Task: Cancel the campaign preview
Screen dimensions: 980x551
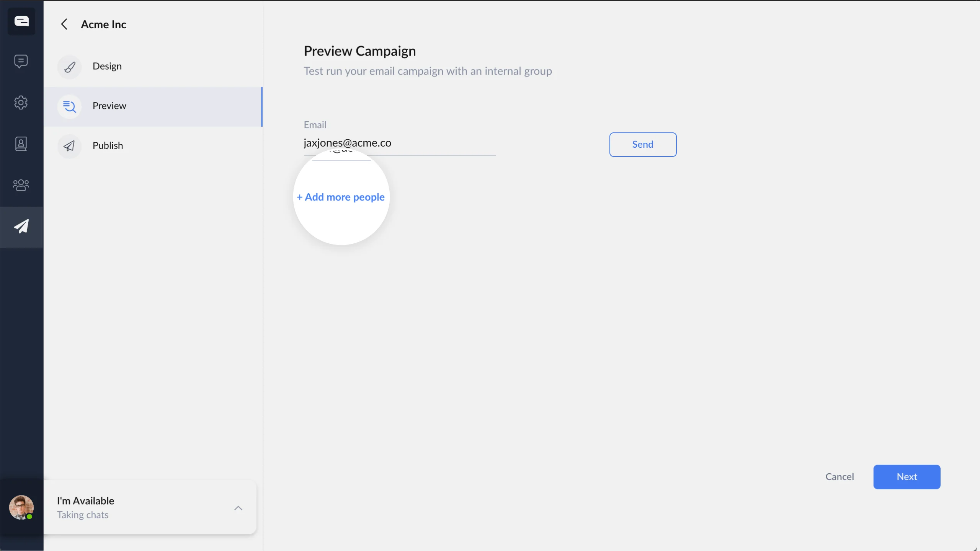Action: coord(840,477)
